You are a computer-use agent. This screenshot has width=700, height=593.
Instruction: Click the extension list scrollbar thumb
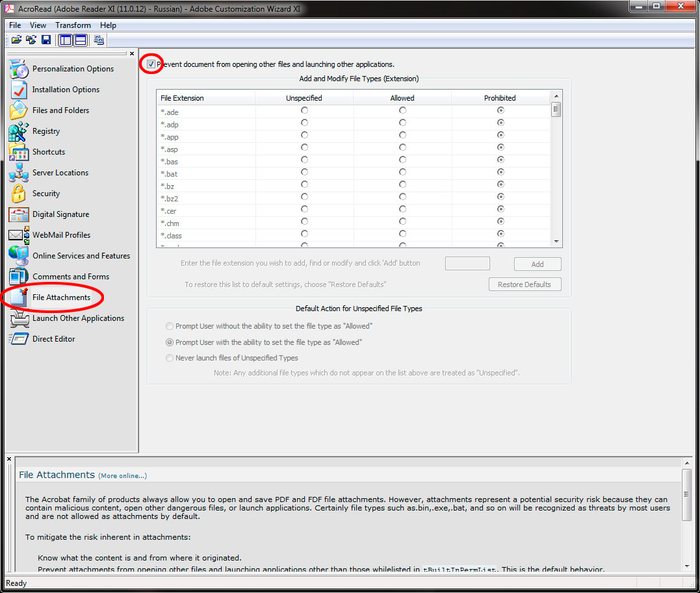[x=556, y=109]
